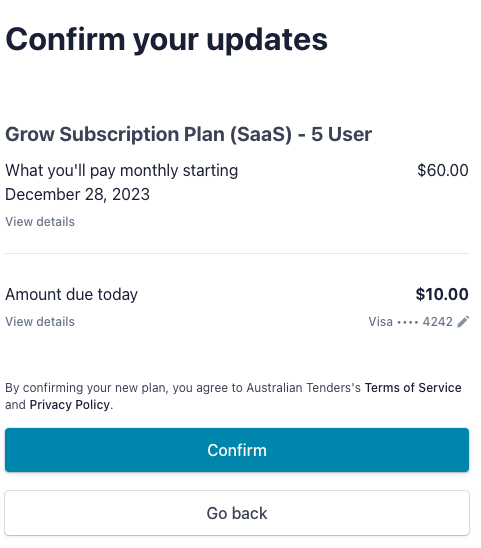Click the December 28, 2023 date
481x548 pixels.
[x=77, y=194]
